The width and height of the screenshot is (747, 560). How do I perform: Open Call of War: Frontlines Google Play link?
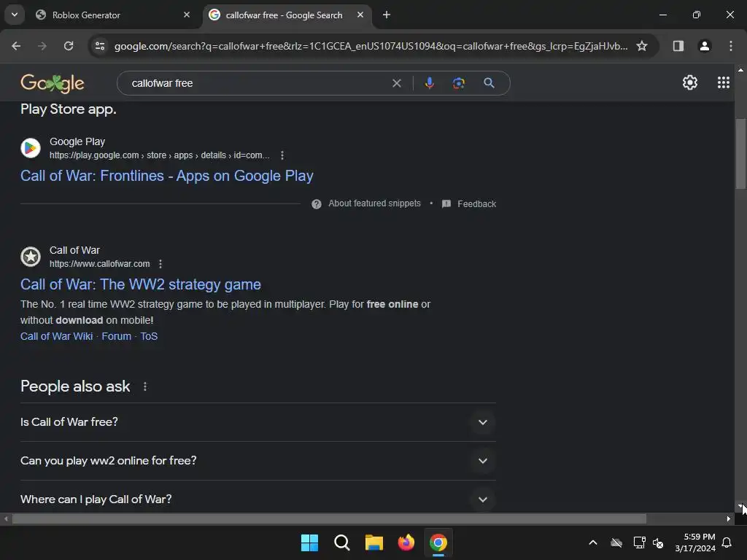[x=167, y=176]
